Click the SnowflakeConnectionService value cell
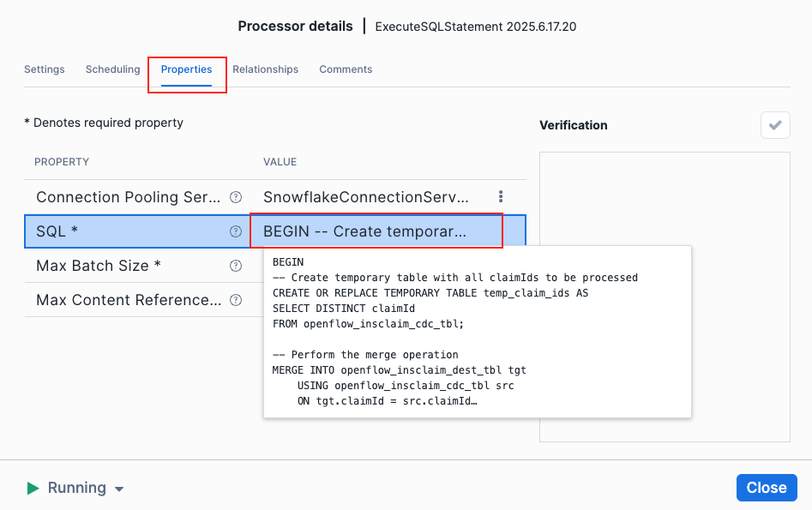The image size is (812, 510). 366,197
